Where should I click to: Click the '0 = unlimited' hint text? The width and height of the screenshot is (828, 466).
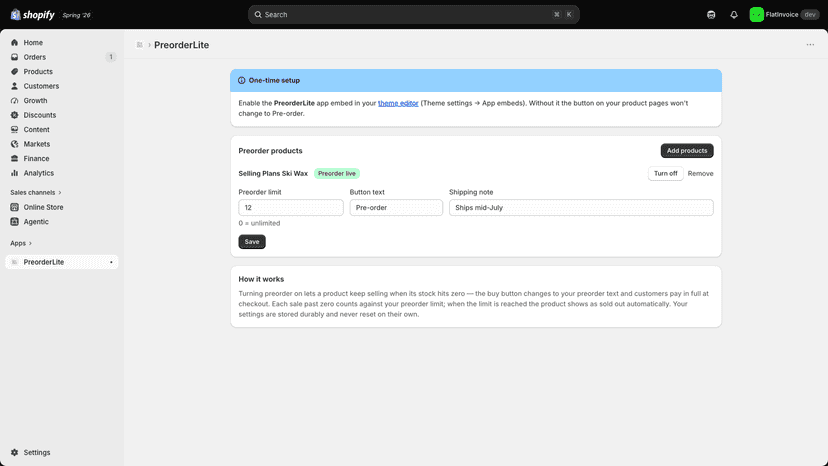259,223
